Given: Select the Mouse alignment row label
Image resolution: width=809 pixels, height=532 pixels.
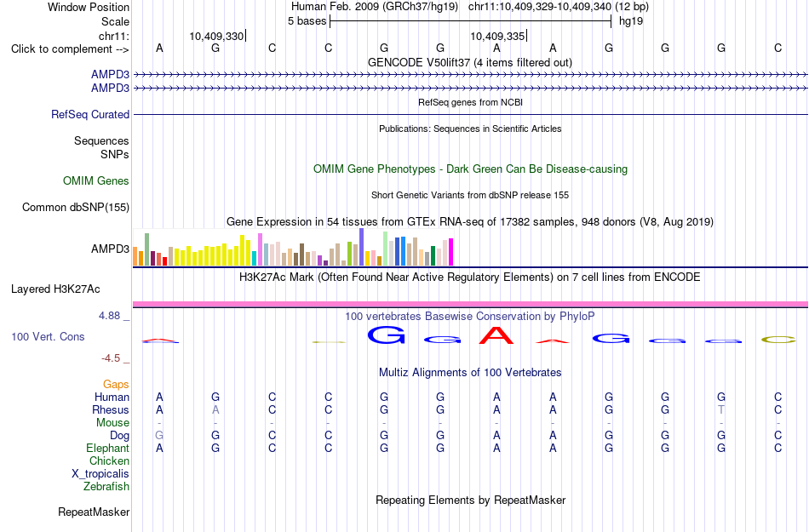Looking at the screenshot, I should pyautogui.click(x=112, y=423).
